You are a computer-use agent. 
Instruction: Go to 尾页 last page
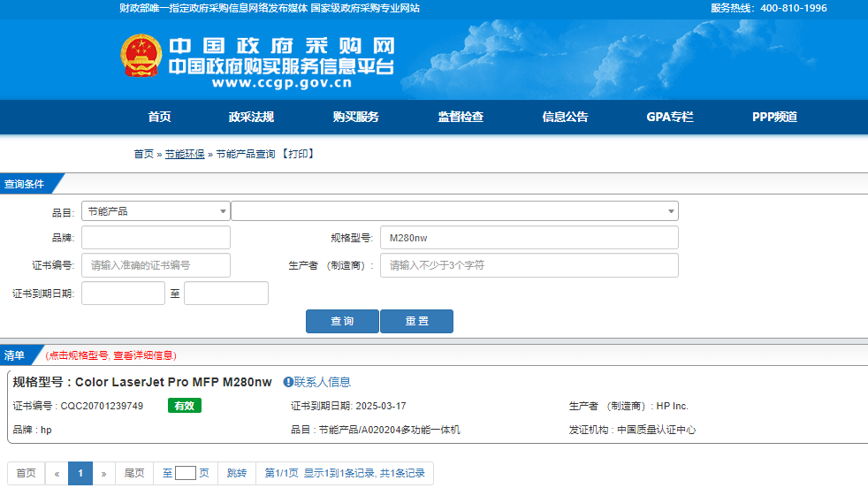(134, 473)
